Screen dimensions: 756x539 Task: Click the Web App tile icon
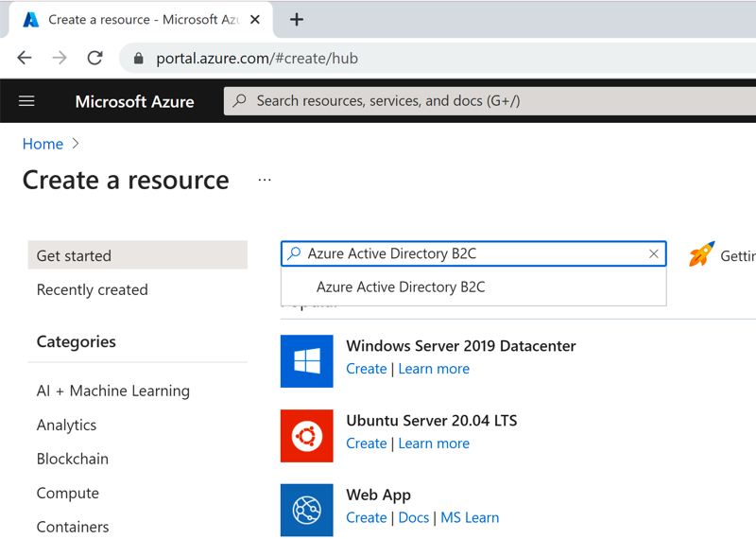306,510
